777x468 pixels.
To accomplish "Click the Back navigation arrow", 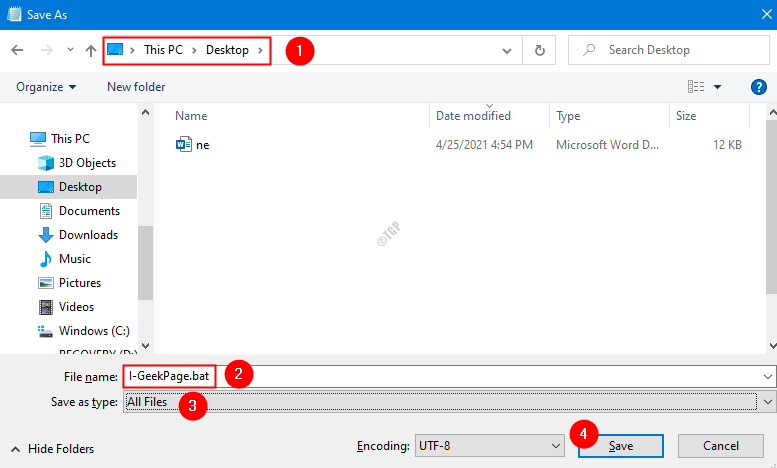I will pyautogui.click(x=17, y=50).
